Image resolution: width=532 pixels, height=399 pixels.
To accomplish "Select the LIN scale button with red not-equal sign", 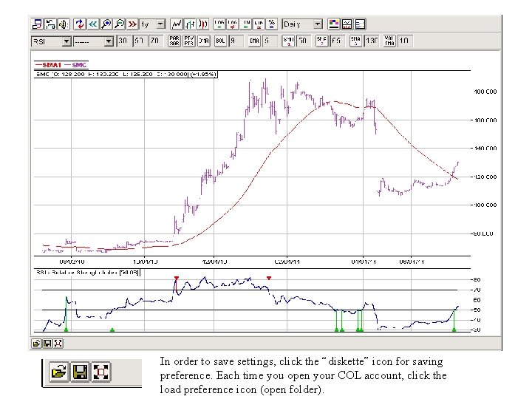I will tap(259, 24).
